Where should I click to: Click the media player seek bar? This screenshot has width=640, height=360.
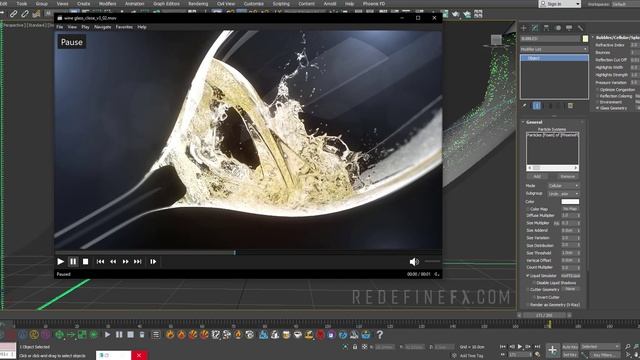248,253
